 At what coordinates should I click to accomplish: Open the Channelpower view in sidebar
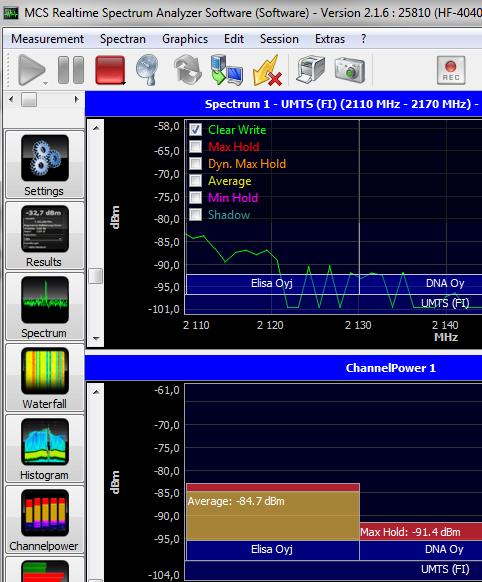point(45,520)
